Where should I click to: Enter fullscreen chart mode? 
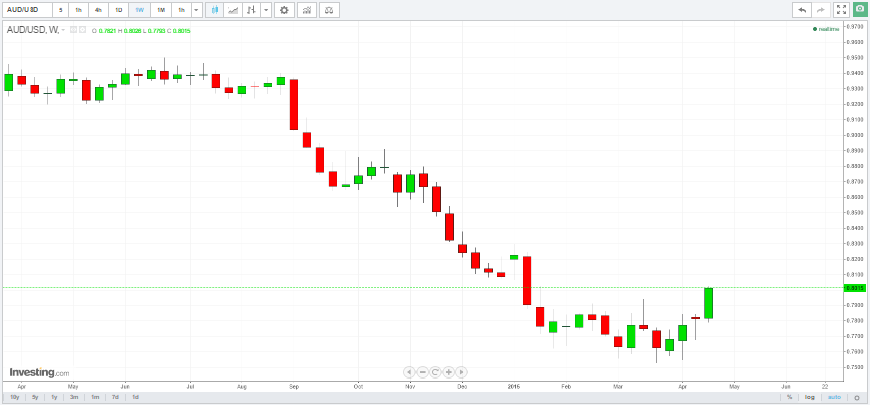(x=841, y=10)
